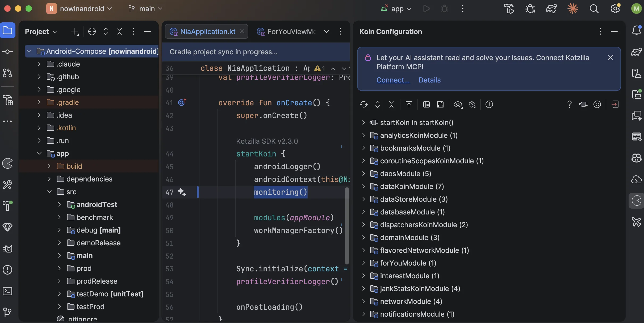644x323 pixels.
Task: Close the NiaApplication.kt tab
Action: 242,31
